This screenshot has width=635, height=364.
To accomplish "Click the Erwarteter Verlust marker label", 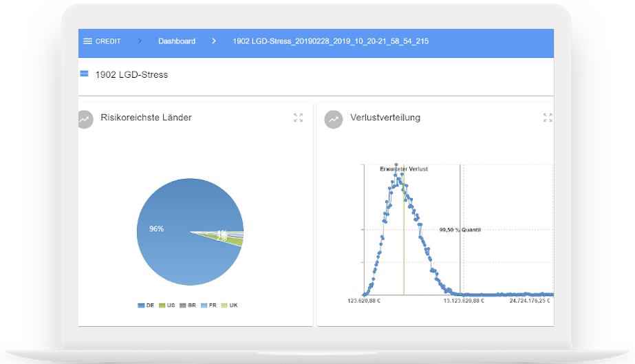I will 404,169.
